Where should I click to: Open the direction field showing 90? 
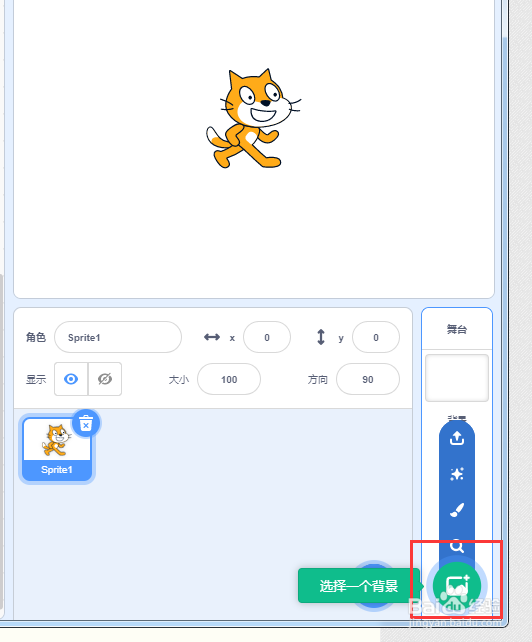[x=368, y=380]
